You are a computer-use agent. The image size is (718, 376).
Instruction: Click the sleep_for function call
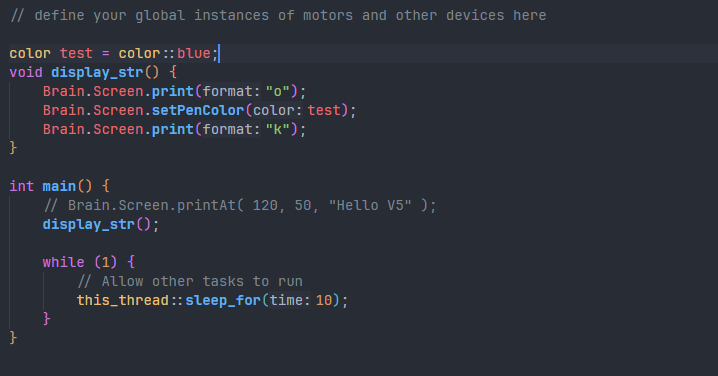coord(223,300)
